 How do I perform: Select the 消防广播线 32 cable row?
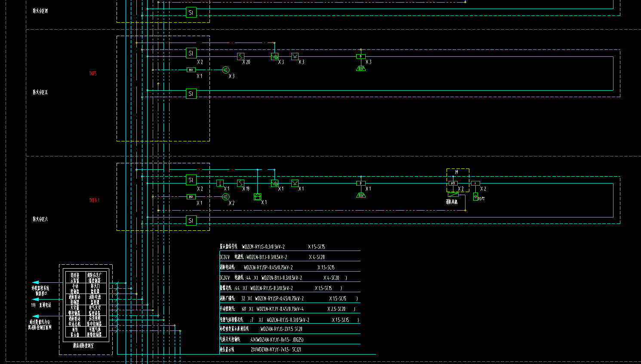[x=289, y=298]
